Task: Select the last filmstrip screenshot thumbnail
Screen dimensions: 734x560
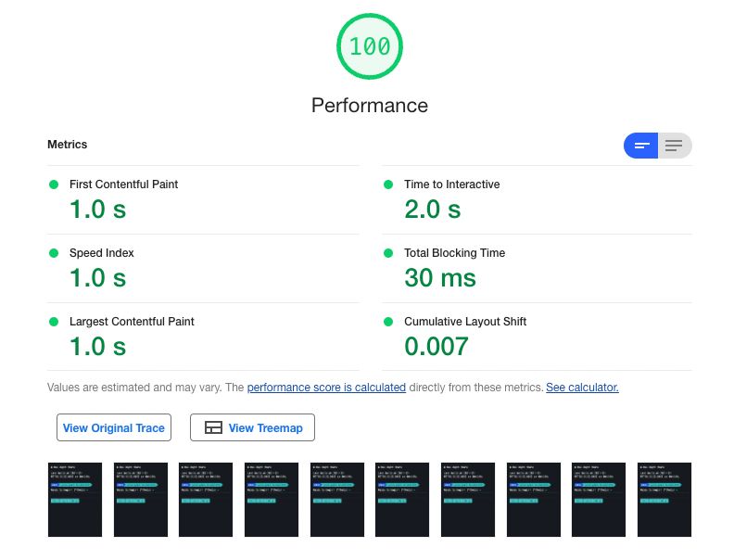Action: 664,499
